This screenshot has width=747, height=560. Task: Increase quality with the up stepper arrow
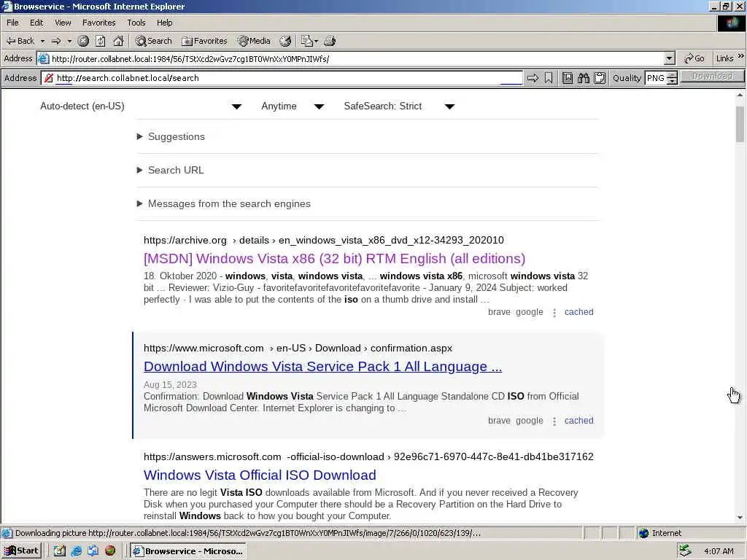pos(672,75)
